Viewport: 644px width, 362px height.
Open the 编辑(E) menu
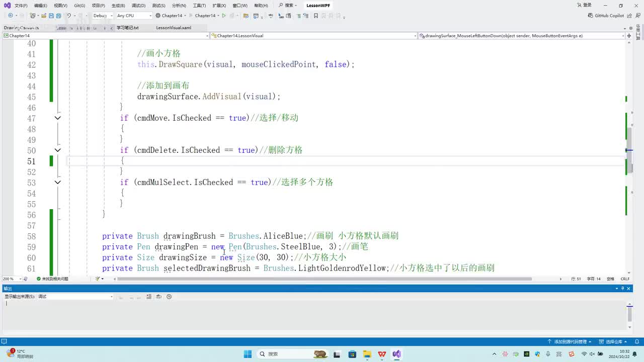click(x=40, y=6)
